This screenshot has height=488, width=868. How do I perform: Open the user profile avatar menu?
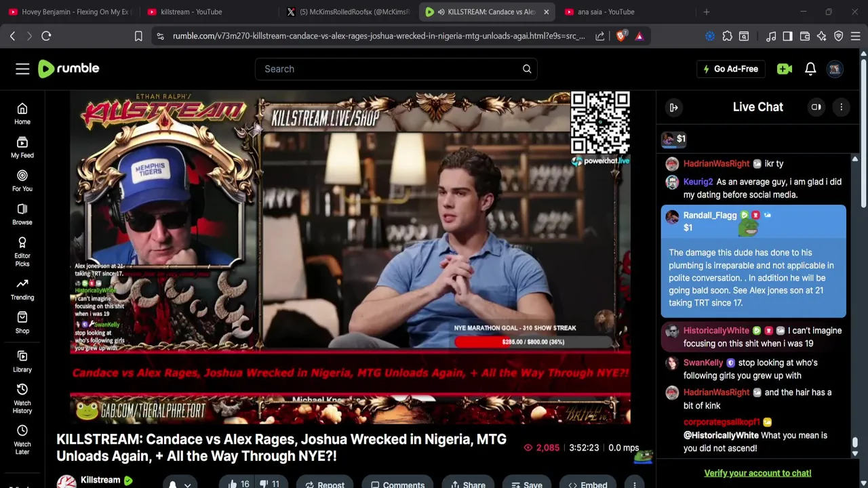[835, 68]
